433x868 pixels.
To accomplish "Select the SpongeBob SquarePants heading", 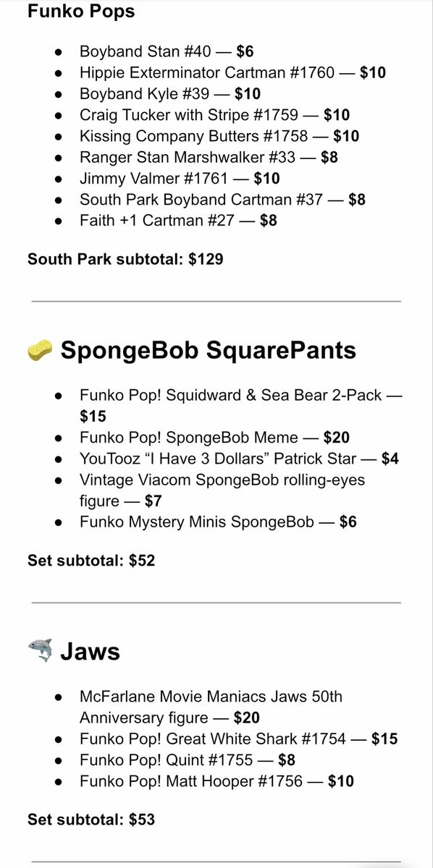I will tap(209, 350).
